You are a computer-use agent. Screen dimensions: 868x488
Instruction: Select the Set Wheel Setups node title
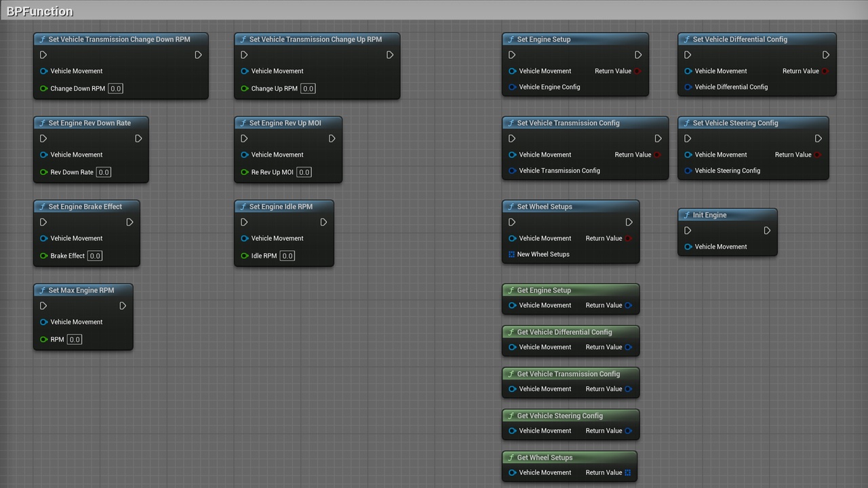pyautogui.click(x=545, y=207)
